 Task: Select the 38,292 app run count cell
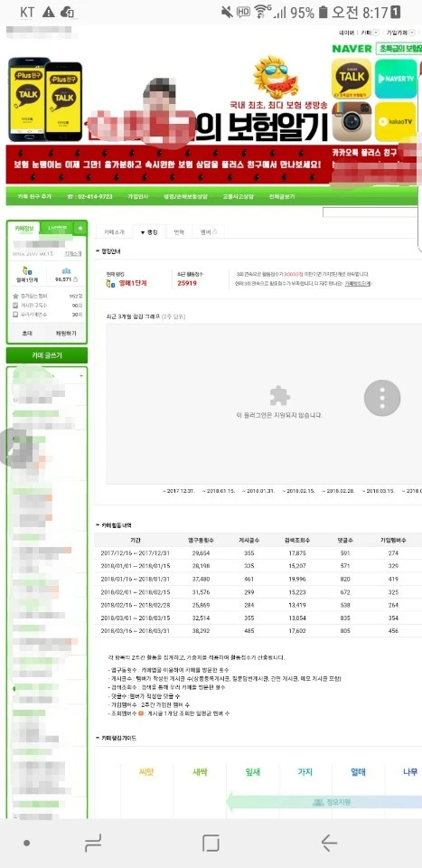click(x=201, y=630)
